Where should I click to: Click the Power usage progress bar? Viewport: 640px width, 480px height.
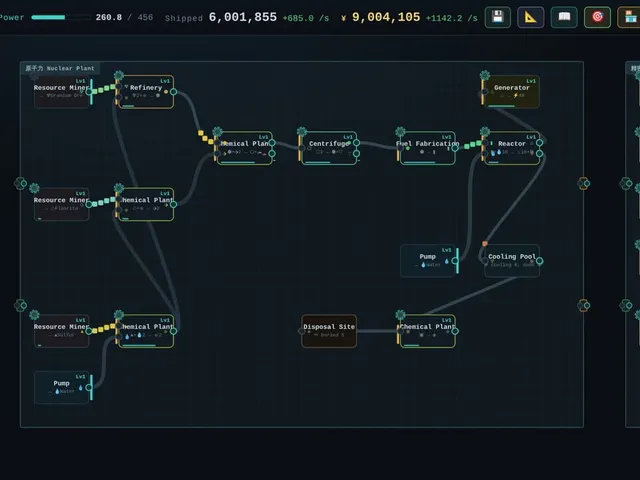coord(61,18)
